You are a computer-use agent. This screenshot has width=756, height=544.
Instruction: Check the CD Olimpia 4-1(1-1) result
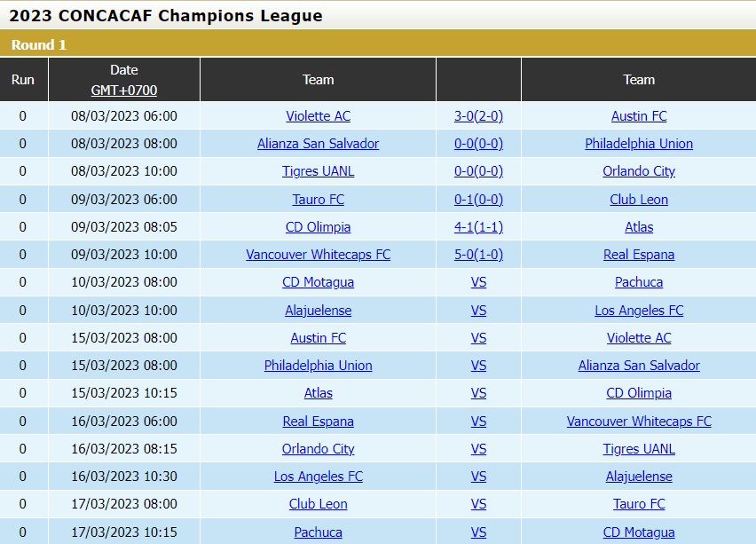[x=477, y=227]
